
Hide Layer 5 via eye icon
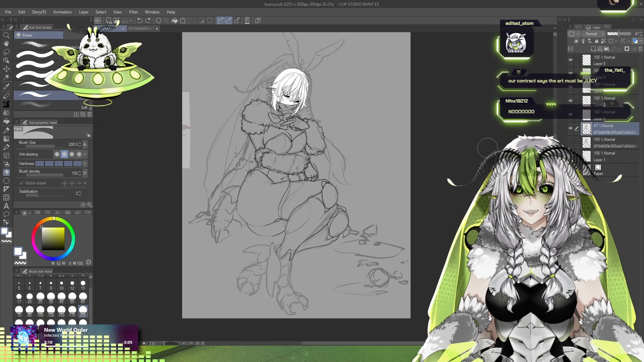[570, 60]
